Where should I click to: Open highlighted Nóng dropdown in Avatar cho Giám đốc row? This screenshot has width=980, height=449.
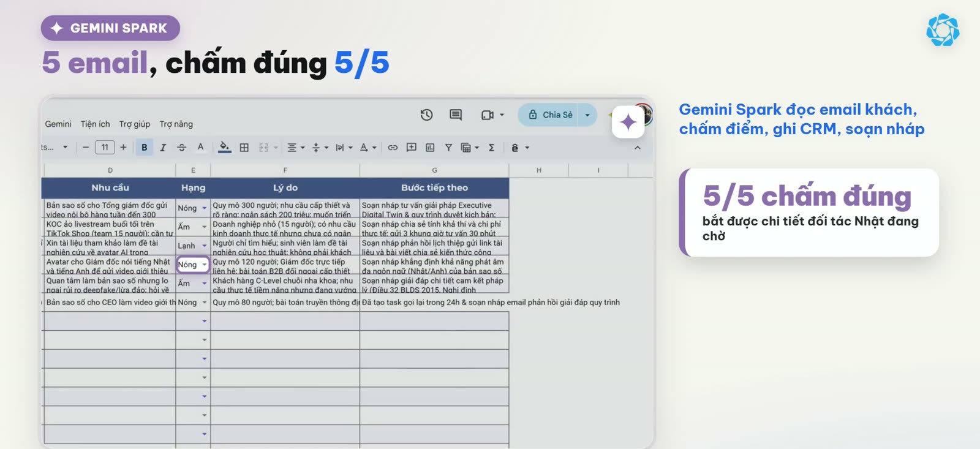tap(205, 265)
